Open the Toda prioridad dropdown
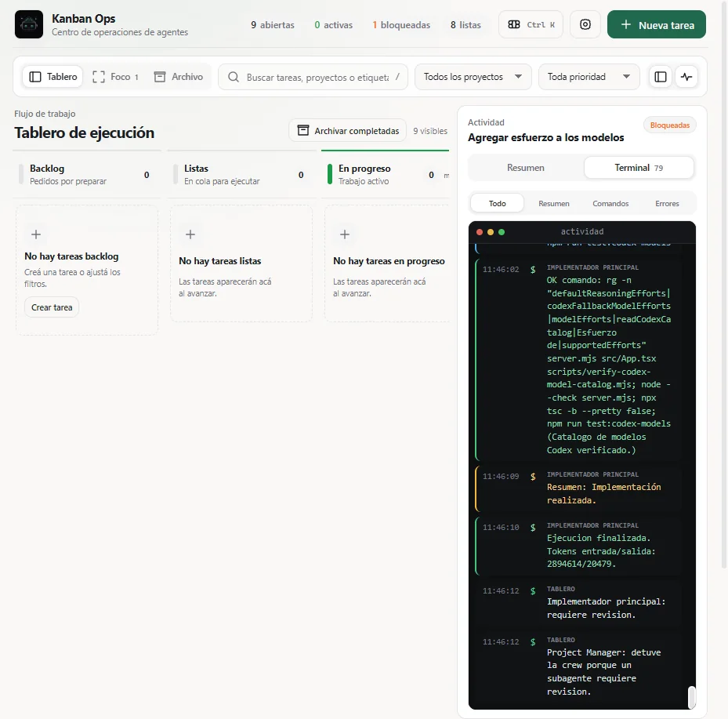Viewport: 728px width, 719px height. (589, 77)
